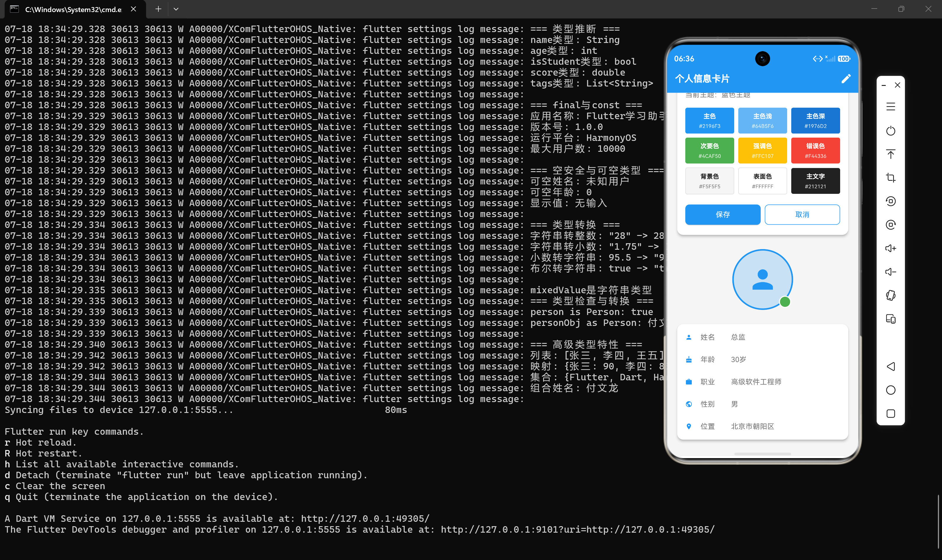Click the emulator power button icon
The width and height of the screenshot is (942, 560).
[891, 131]
